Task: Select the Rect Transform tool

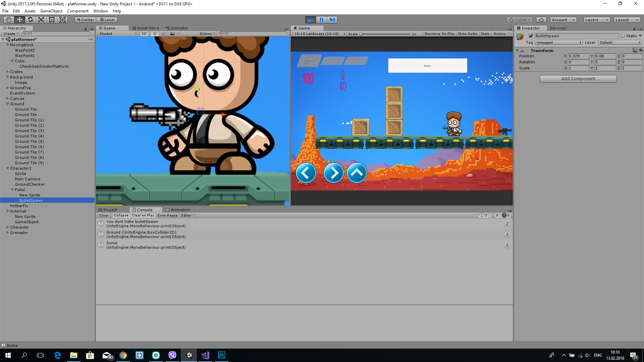Action: [52, 20]
